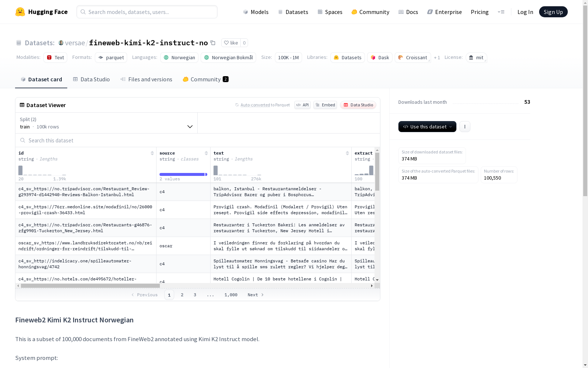Go to page 2 of the dataset
588x368 pixels.
[x=182, y=295]
